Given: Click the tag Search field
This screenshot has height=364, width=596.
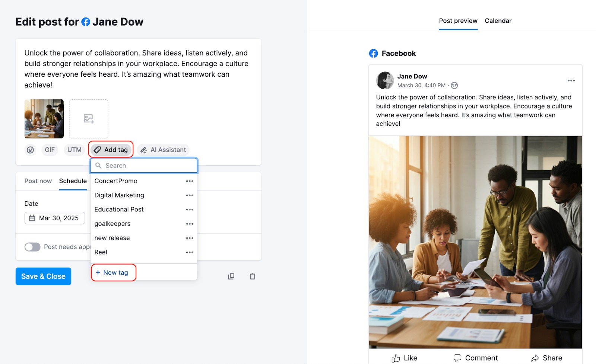Looking at the screenshot, I should (144, 165).
